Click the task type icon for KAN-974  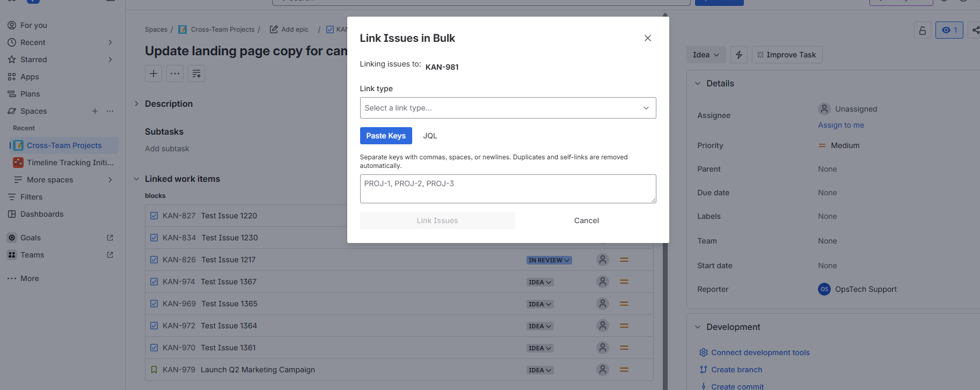point(154,282)
